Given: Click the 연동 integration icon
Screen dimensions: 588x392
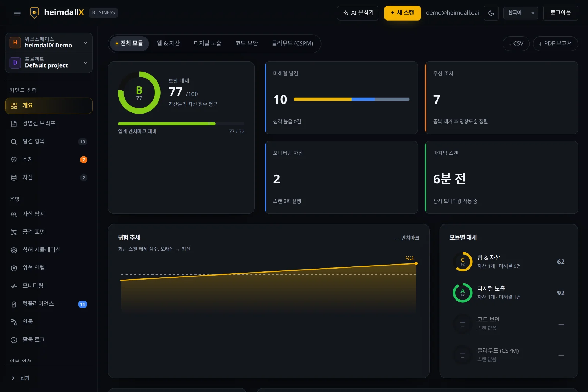Looking at the screenshot, I should [x=14, y=322].
